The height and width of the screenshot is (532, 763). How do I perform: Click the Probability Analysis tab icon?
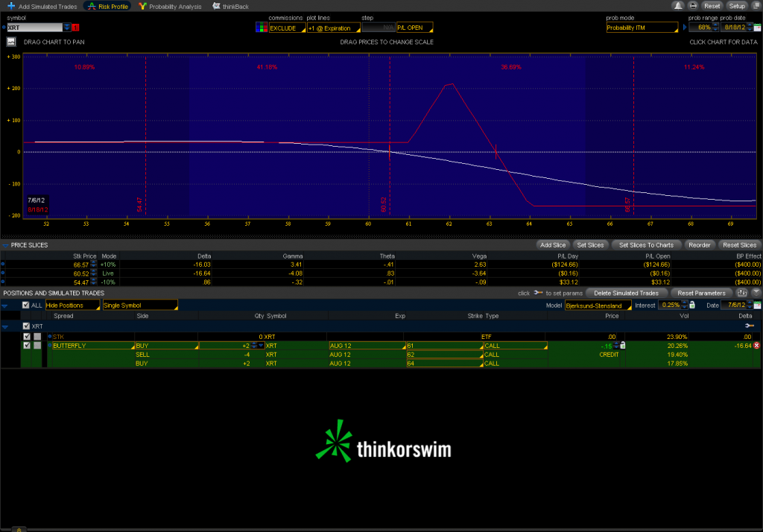pyautogui.click(x=142, y=6)
